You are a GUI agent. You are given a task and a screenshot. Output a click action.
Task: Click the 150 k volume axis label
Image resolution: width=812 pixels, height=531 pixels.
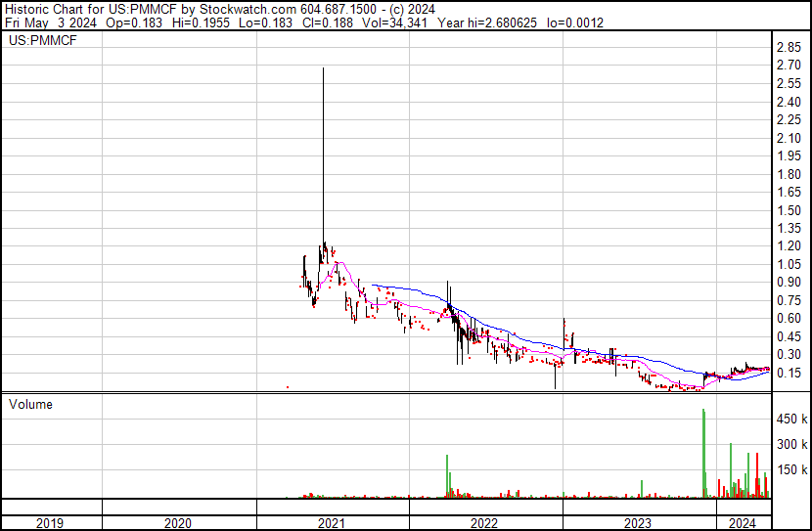tap(791, 470)
